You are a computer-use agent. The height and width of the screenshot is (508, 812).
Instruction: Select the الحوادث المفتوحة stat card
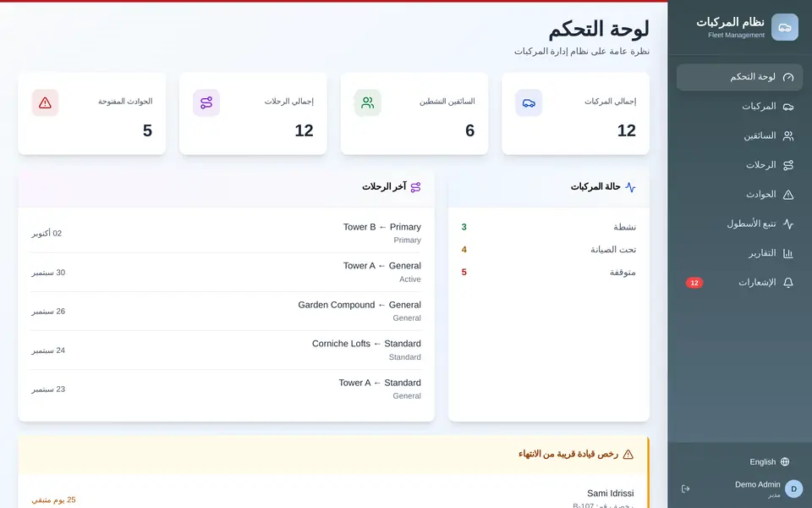91,113
